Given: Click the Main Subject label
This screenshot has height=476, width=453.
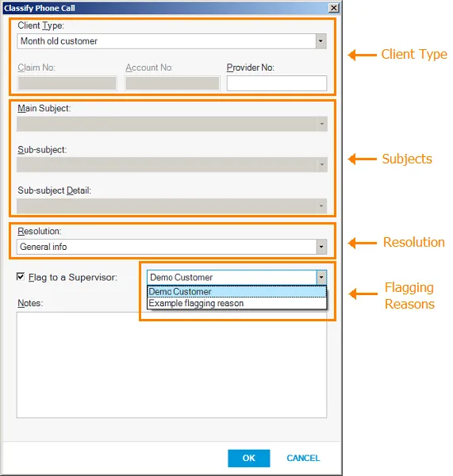Looking at the screenshot, I should (44, 109).
